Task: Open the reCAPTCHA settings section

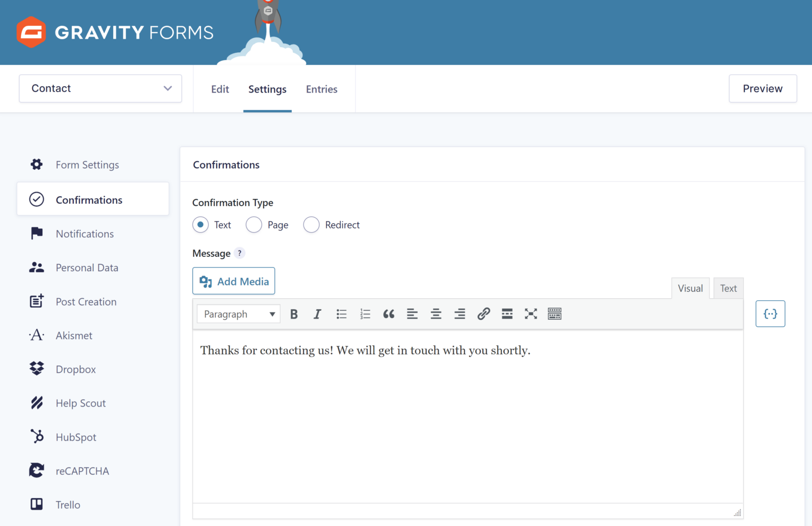Action: [x=82, y=470]
